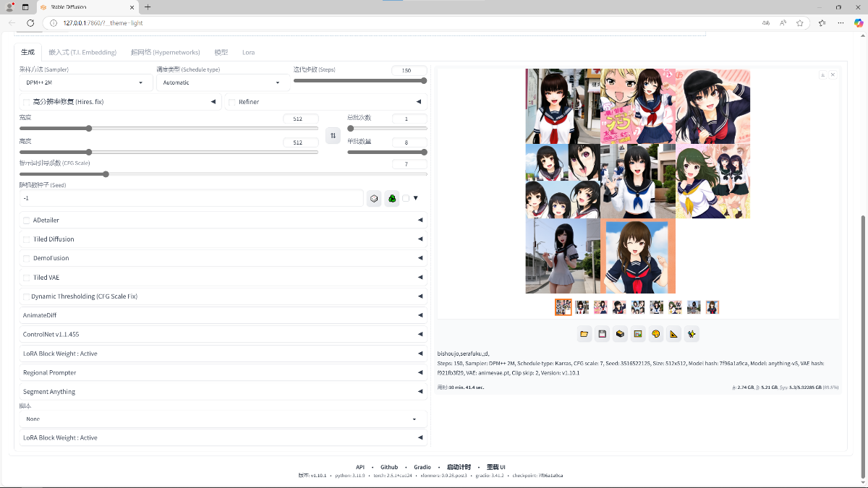
Task: Click the green recycle reuse-seed icon
Action: (392, 198)
